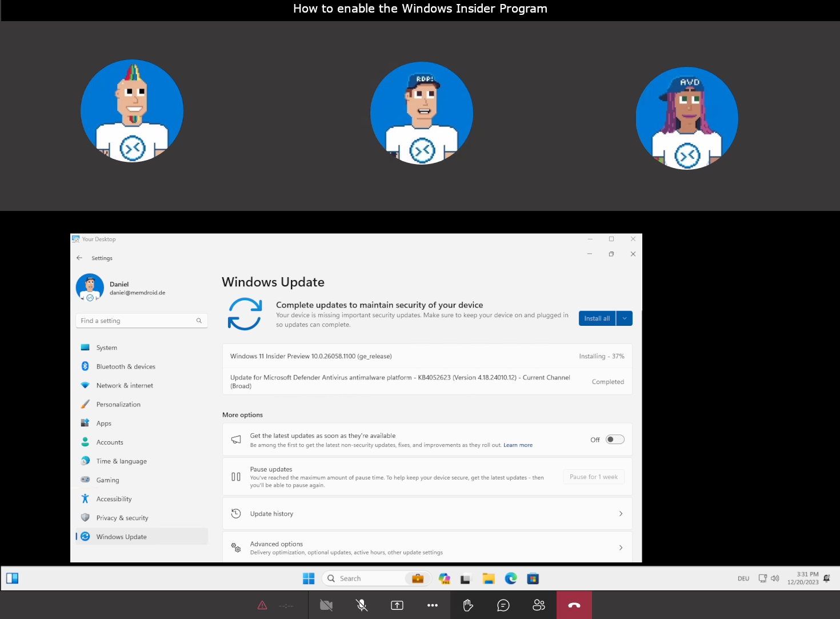The image size is (840, 619).
Task: Show the participants list
Action: (x=538, y=605)
